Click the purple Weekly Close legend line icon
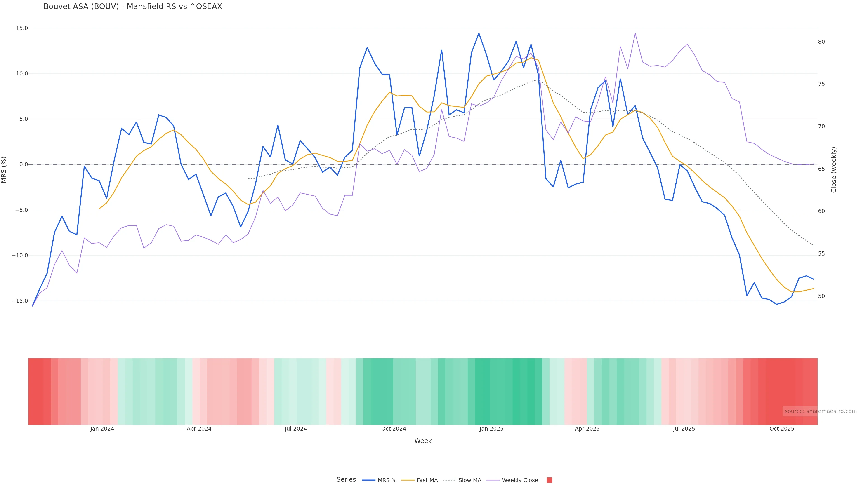 click(493, 480)
